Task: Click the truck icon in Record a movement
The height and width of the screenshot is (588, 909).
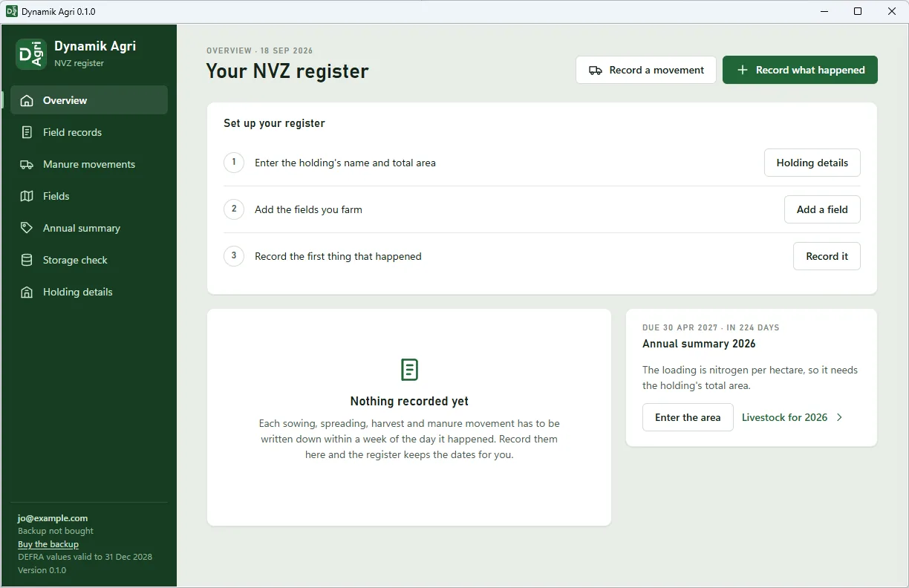Action: (x=595, y=70)
